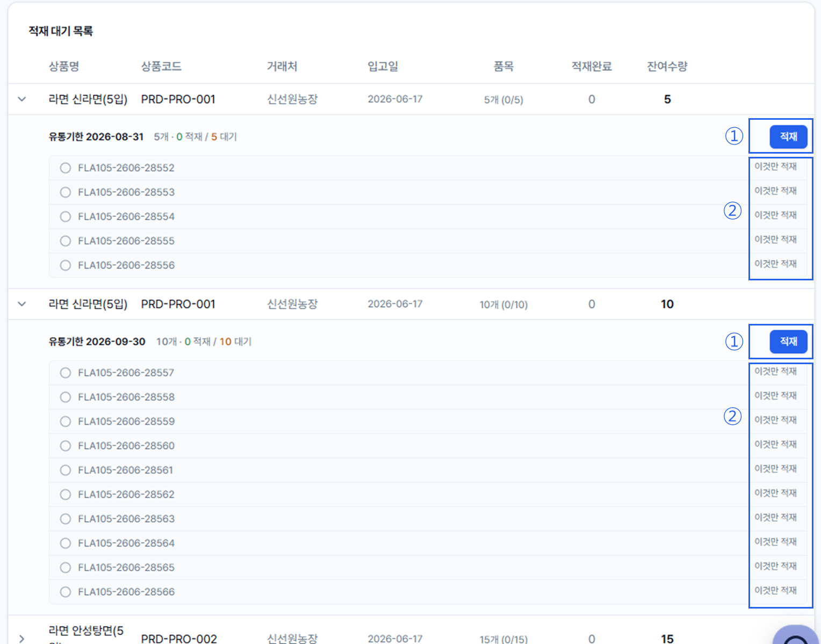Click 적재 button for 유통기한 2026-09-30
This screenshot has height=644, width=821.
(788, 341)
